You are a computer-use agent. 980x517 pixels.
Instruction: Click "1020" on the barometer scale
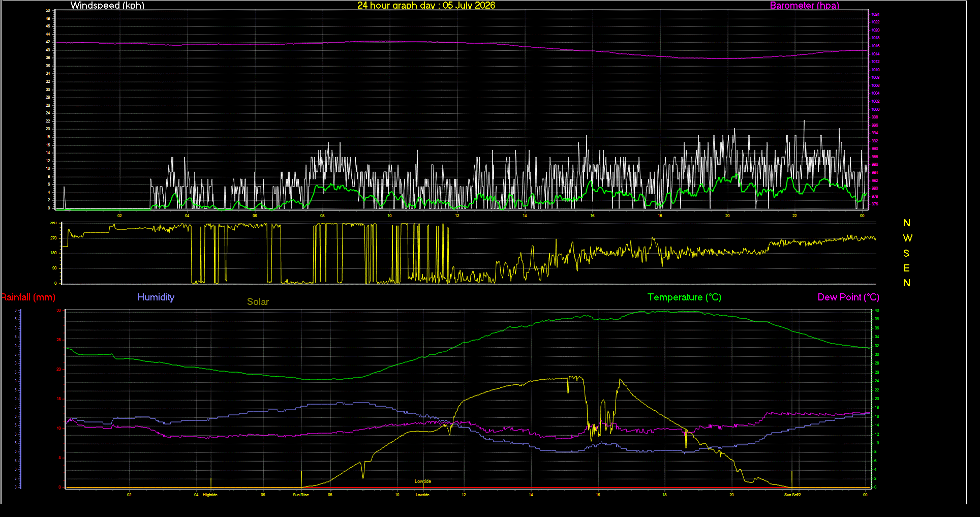point(875,31)
